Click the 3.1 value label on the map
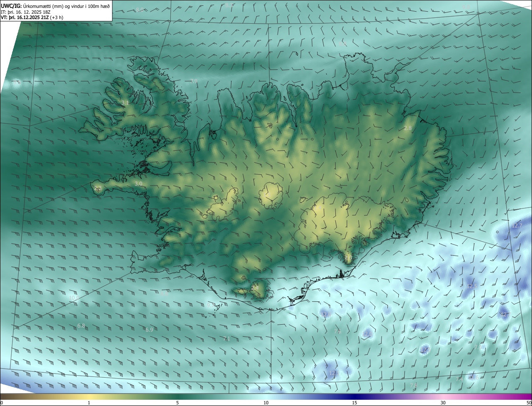The height and width of the screenshot is (406, 532). click(x=125, y=103)
